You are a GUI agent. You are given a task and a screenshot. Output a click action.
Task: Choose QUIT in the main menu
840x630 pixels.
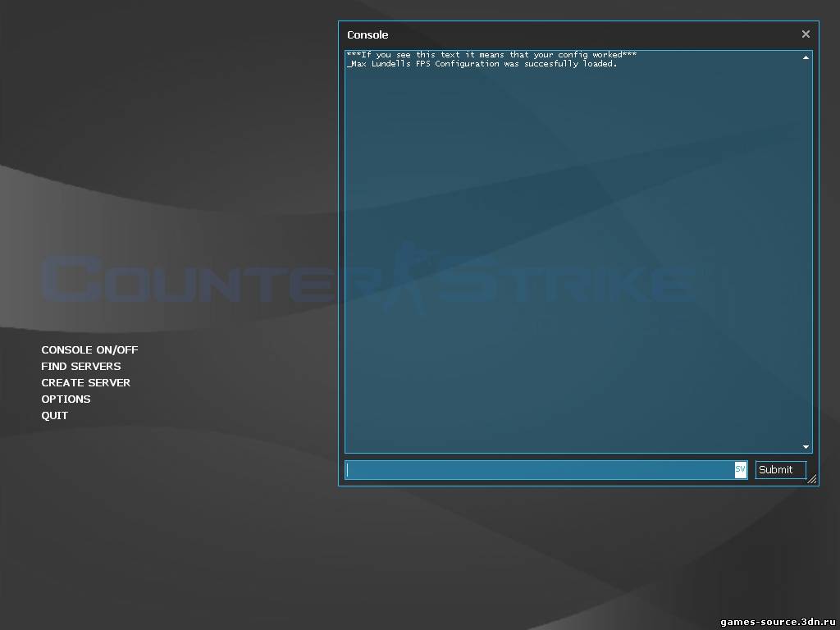coord(55,416)
